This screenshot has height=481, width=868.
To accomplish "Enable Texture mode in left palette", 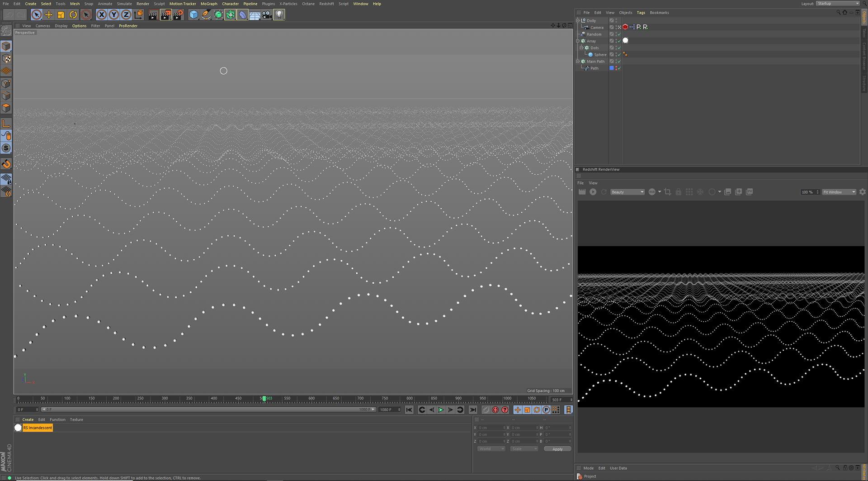I will [6, 59].
